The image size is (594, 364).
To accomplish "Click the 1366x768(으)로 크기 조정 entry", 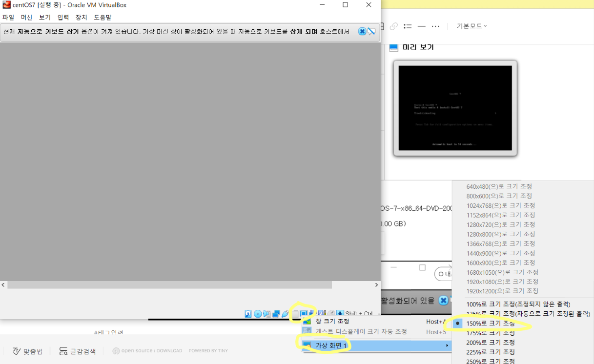I will [501, 243].
